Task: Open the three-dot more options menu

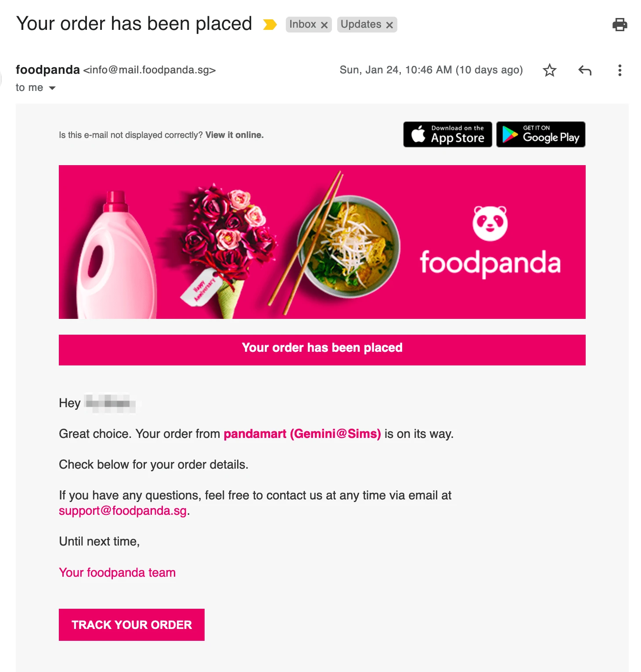Action: [619, 70]
